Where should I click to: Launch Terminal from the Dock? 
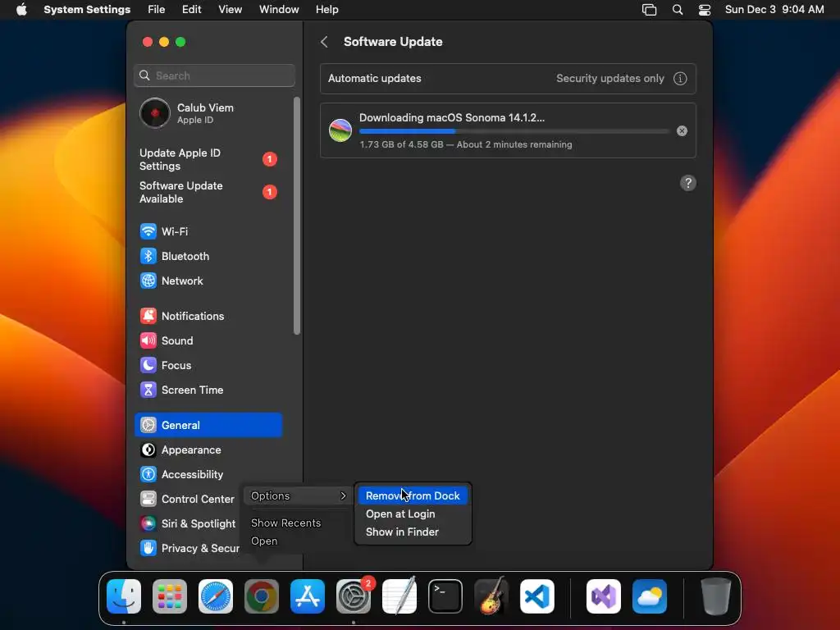coord(445,596)
